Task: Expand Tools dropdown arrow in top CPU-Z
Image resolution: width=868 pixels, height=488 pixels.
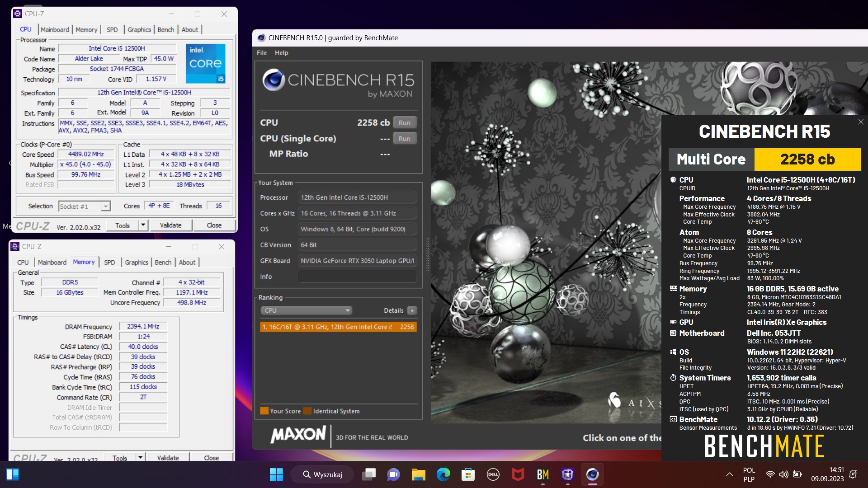Action: pos(143,225)
